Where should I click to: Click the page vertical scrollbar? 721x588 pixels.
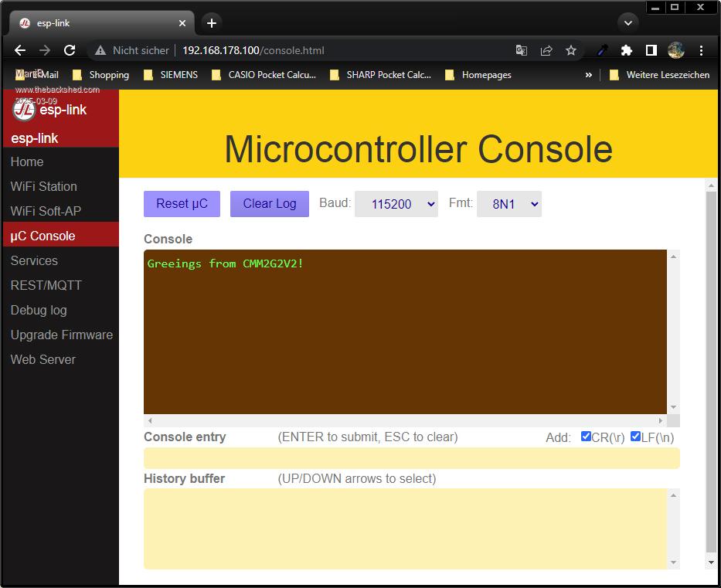pyautogui.click(x=711, y=371)
